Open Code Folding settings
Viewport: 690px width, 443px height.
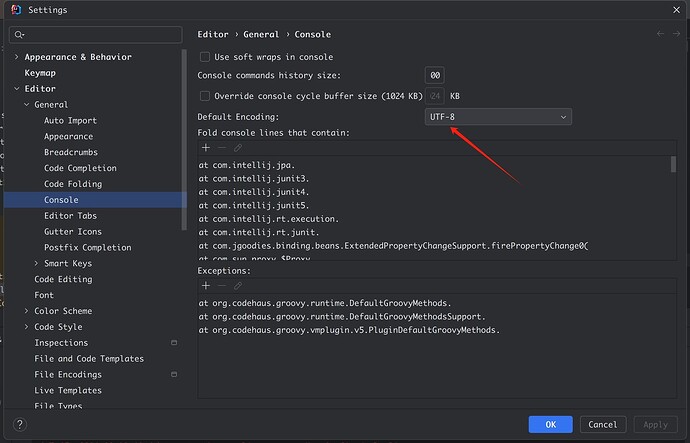point(73,184)
